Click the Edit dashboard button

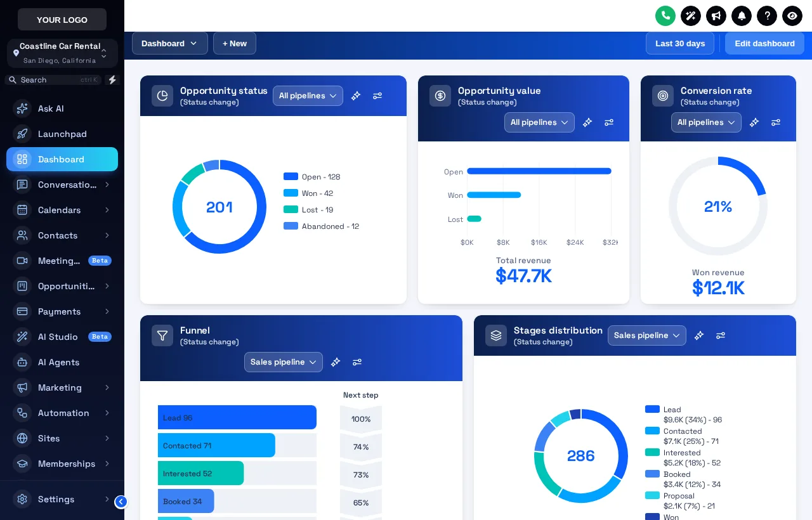(x=764, y=43)
